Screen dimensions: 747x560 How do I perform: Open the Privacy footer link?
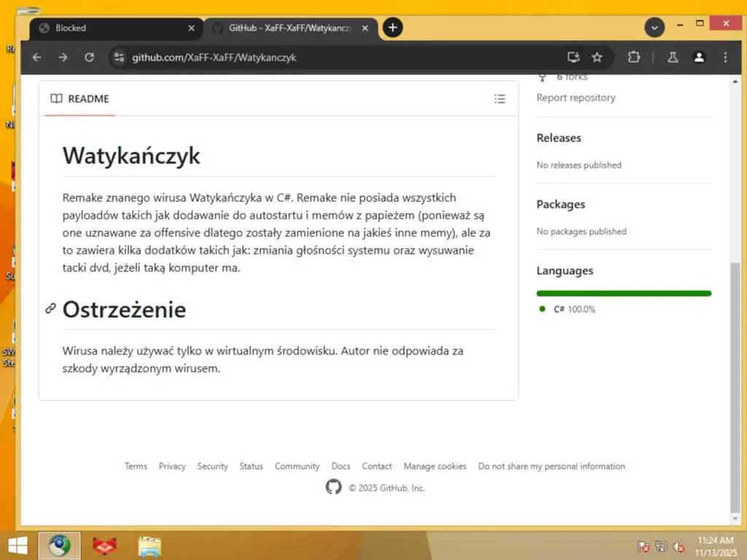[172, 466]
